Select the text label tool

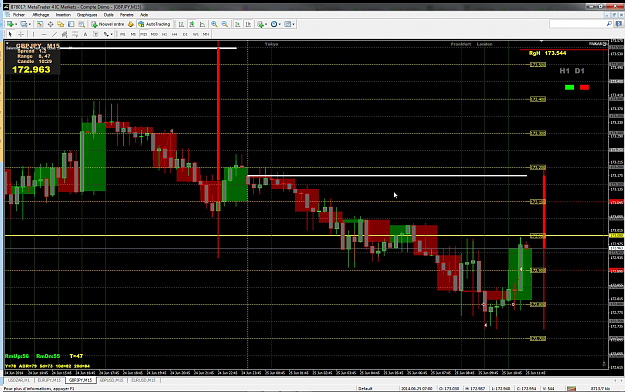[x=96, y=34]
